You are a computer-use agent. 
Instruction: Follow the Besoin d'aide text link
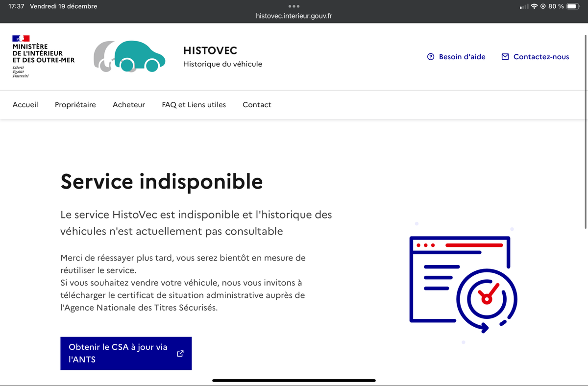point(462,57)
